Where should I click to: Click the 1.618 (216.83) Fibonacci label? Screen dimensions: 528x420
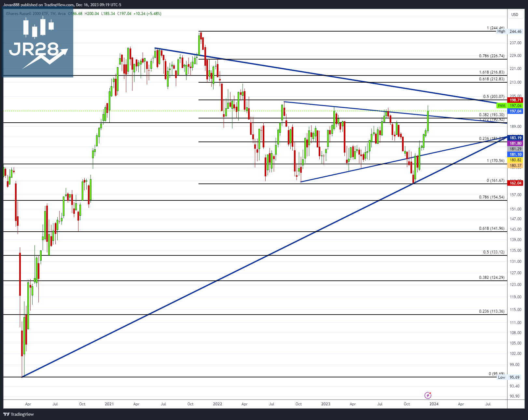click(x=492, y=72)
